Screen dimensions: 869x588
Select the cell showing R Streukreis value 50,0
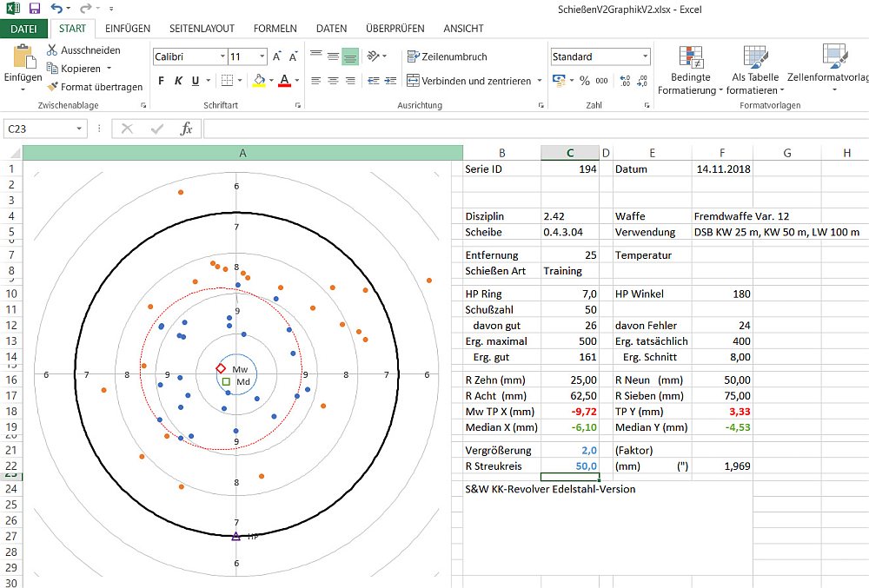click(569, 466)
